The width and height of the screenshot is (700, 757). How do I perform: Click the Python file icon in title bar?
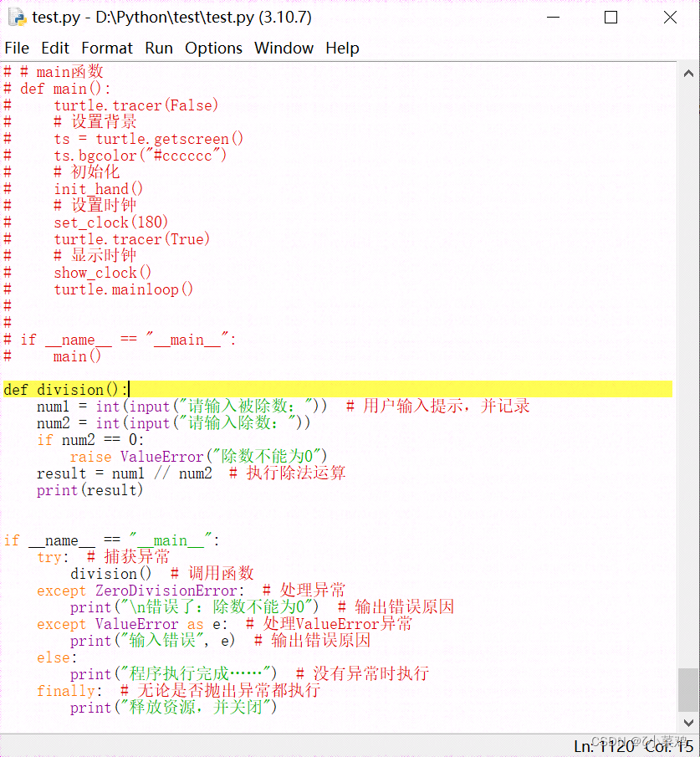[x=18, y=18]
